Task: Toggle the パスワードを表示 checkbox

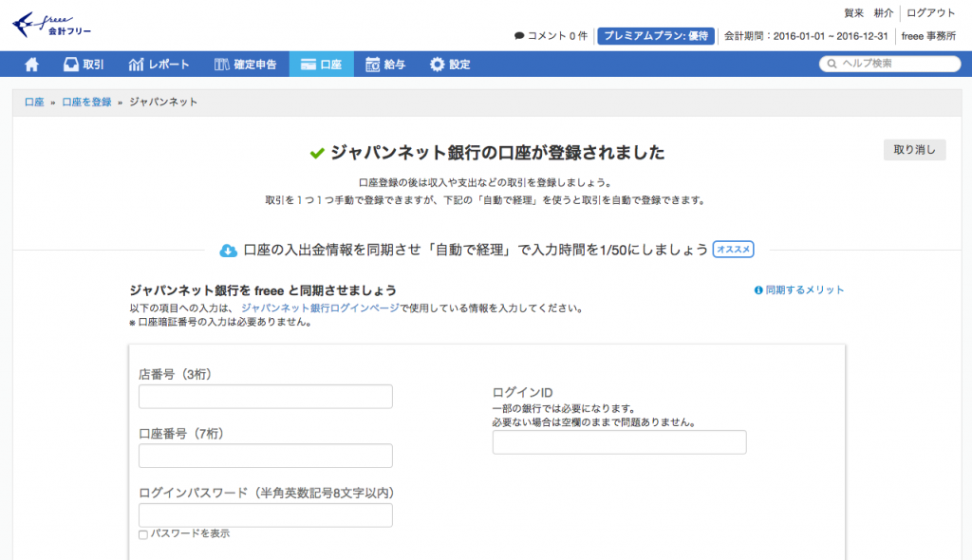Action: [x=143, y=534]
